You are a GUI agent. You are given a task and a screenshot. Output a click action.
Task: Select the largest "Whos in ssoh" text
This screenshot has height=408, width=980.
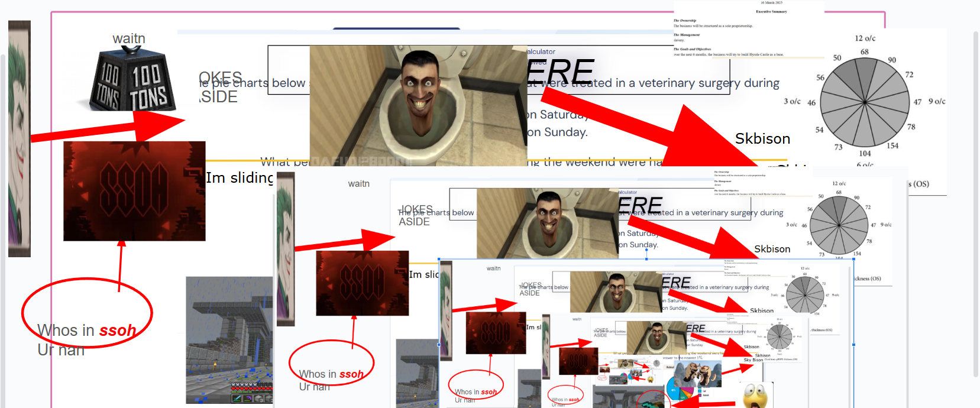click(86, 330)
